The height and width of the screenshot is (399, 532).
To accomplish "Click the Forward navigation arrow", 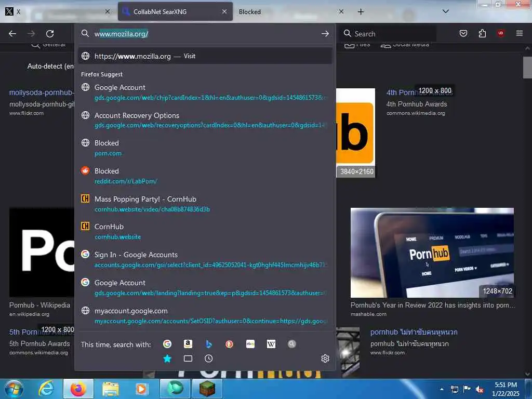I will [x=31, y=34].
